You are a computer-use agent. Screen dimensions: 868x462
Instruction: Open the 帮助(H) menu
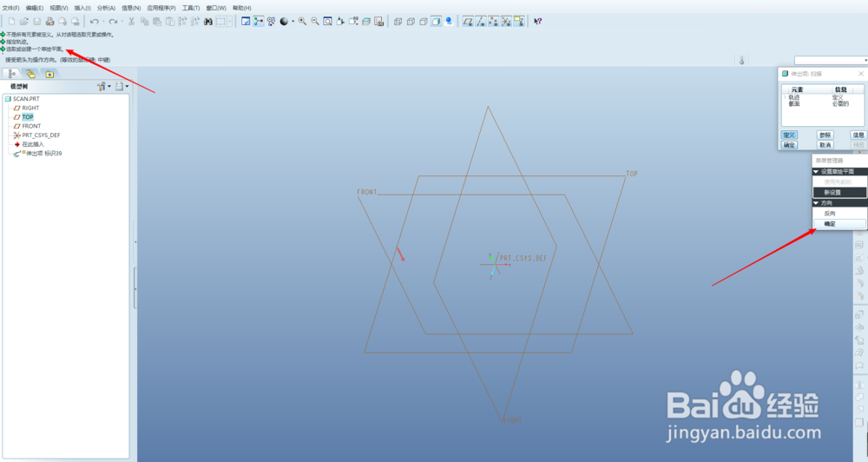point(242,8)
